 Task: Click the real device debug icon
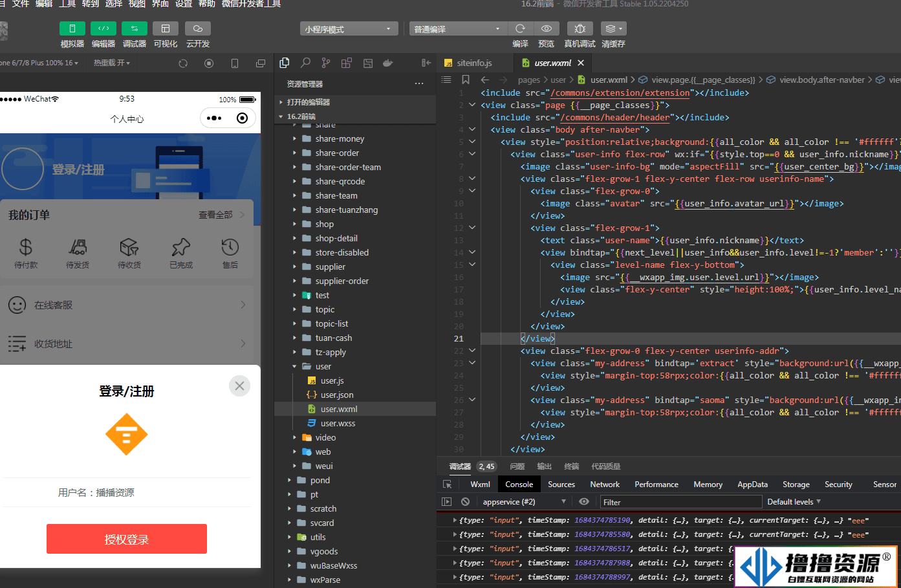(x=580, y=28)
